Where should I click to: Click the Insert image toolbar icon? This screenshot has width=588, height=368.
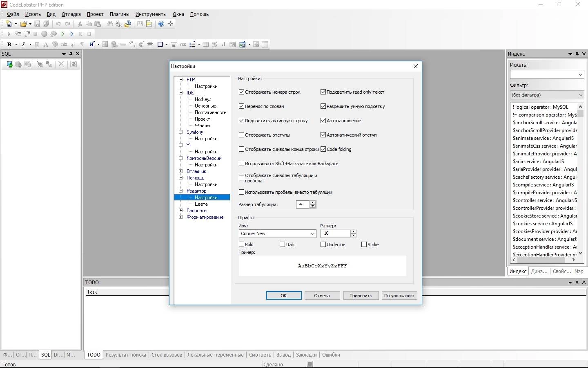coord(105,44)
